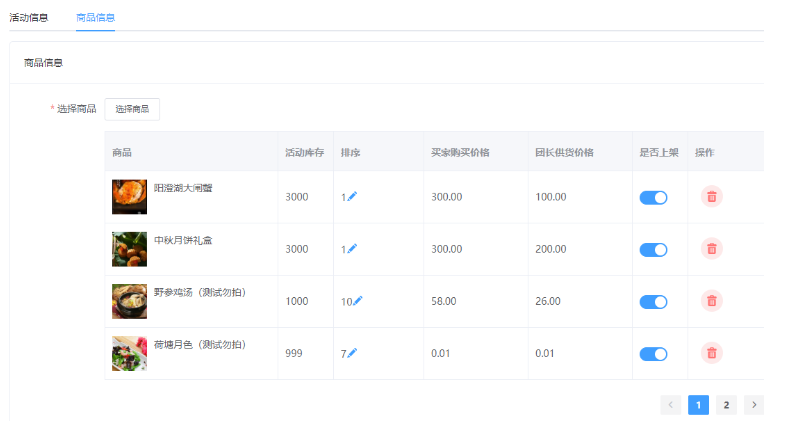Edit sort order of 荷塘月色 row
794x442 pixels.
[x=352, y=353]
